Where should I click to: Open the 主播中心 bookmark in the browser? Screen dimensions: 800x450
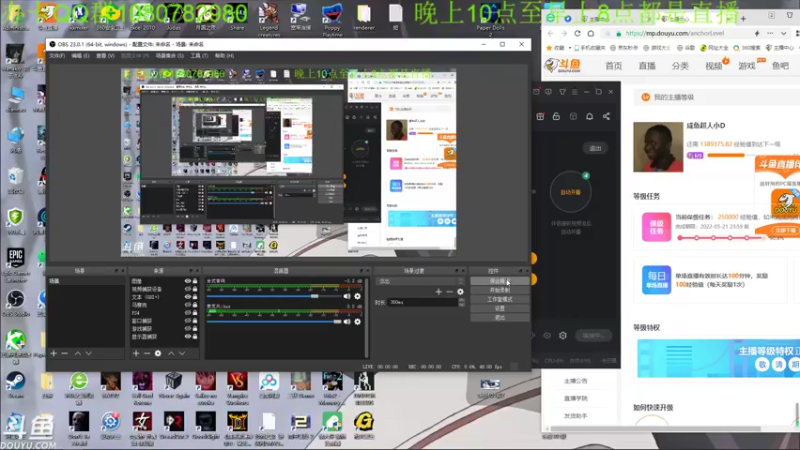coord(781,48)
